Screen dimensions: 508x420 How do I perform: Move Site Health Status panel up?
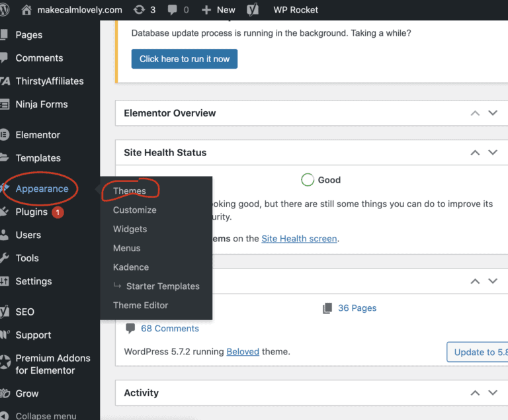(x=475, y=153)
